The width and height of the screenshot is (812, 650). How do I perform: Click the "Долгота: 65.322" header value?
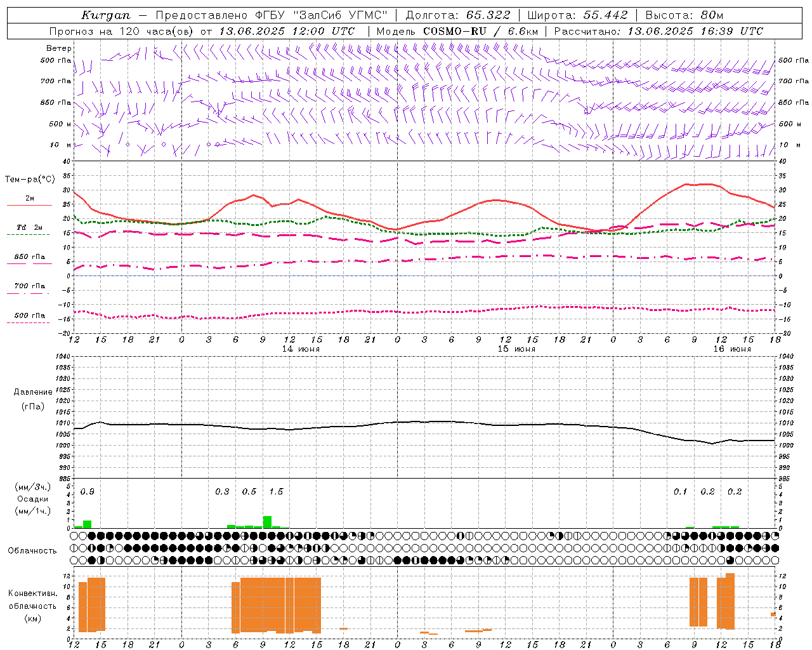(x=458, y=15)
